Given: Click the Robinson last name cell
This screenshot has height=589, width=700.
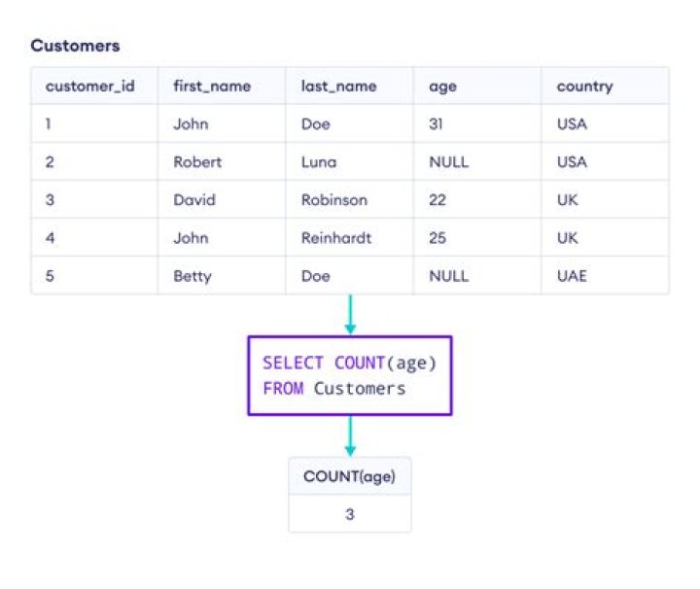Looking at the screenshot, I should click(334, 200).
